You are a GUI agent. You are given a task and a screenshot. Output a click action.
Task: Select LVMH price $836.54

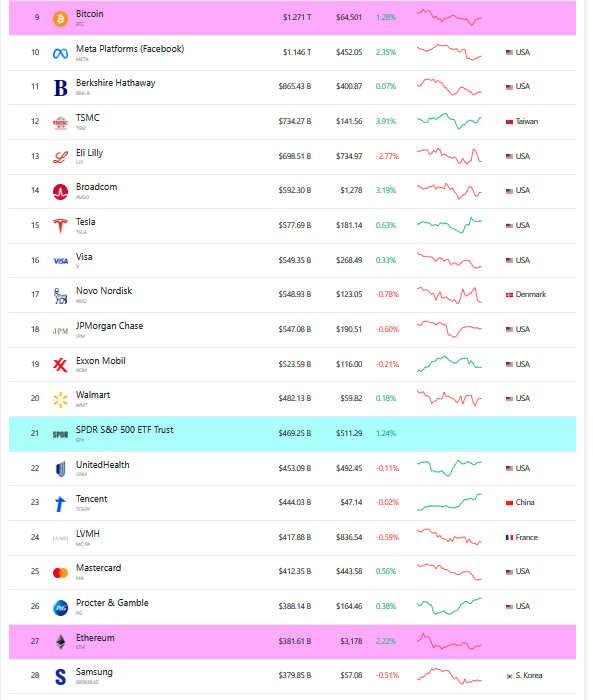(349, 538)
